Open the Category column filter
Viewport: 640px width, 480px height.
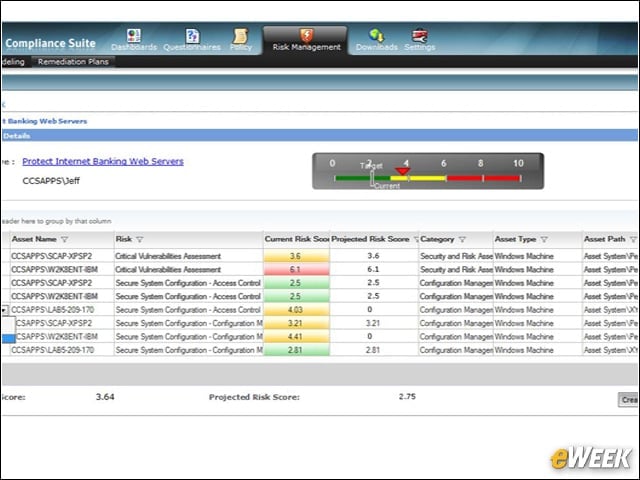pyautogui.click(x=462, y=240)
